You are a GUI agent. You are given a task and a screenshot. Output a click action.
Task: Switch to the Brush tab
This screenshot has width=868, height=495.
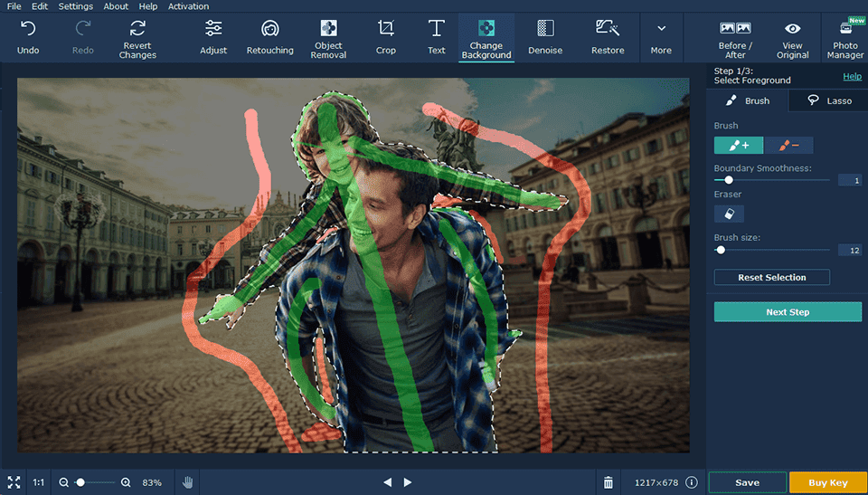748,100
